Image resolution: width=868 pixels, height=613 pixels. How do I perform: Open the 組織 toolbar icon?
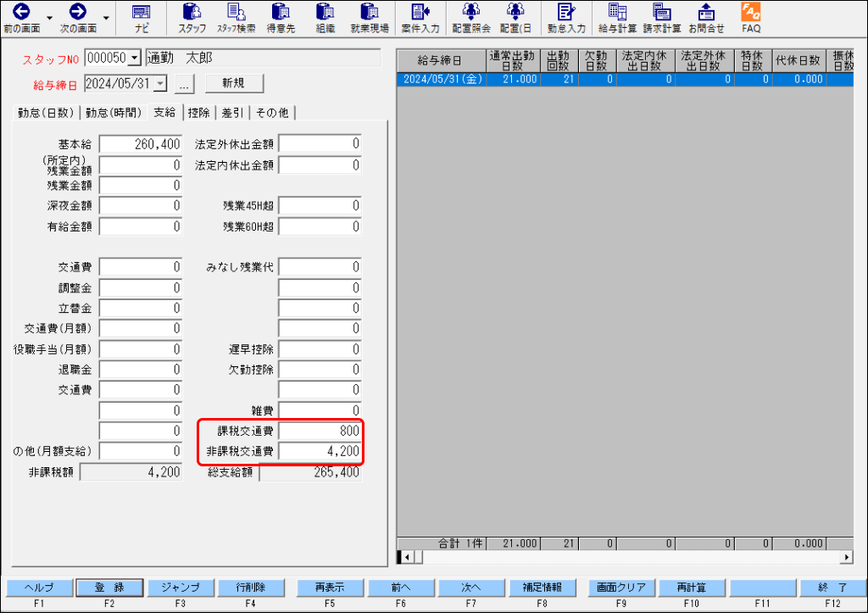tap(325, 18)
